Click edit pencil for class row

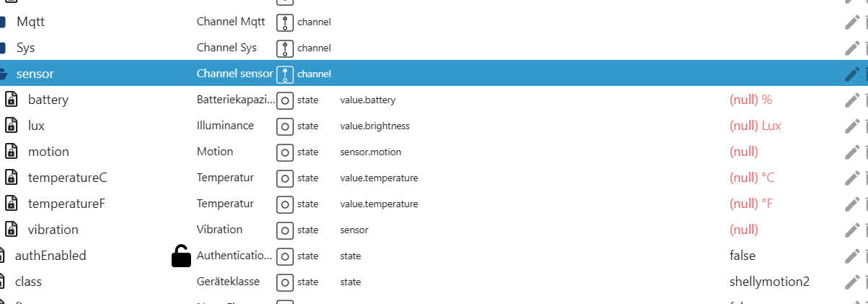point(852,282)
